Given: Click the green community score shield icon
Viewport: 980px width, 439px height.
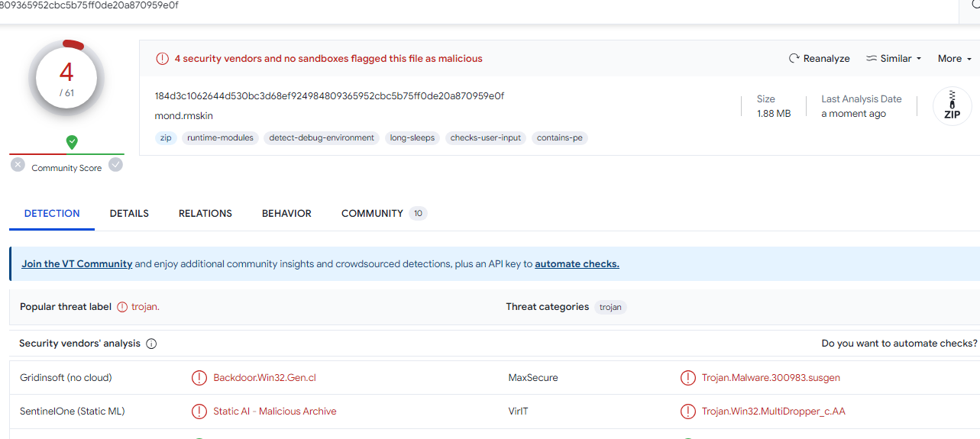Looking at the screenshot, I should 72,142.
